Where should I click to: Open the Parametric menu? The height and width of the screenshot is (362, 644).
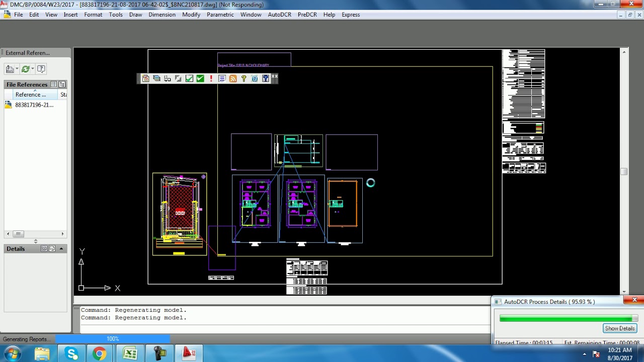pos(220,15)
